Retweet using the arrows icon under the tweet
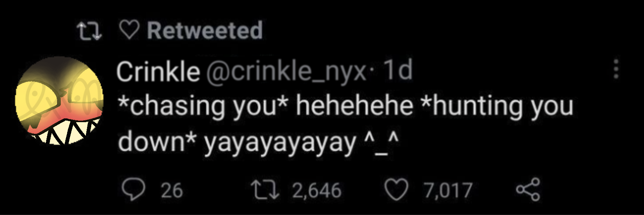 point(265,190)
